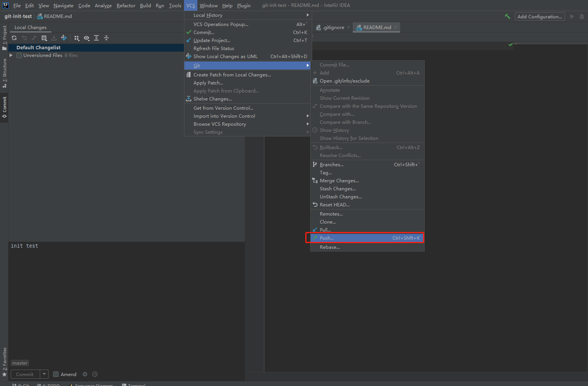
Task: Open the Refactor menu
Action: pyautogui.click(x=126, y=5)
